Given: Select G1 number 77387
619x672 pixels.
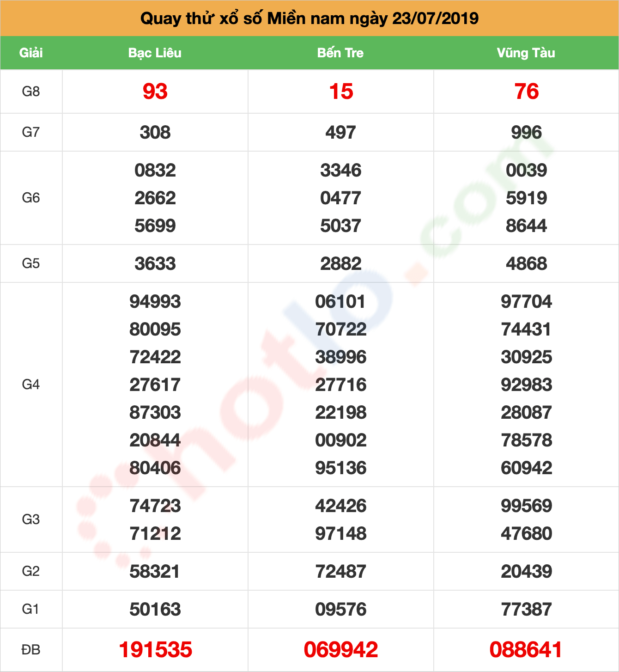Looking at the screenshot, I should tap(527, 610).
